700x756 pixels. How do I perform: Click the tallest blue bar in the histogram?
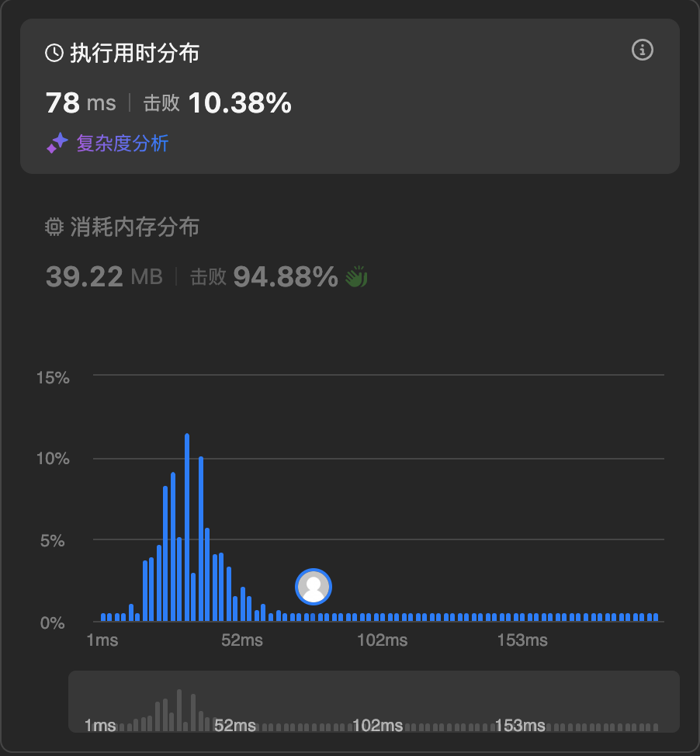tap(187, 528)
